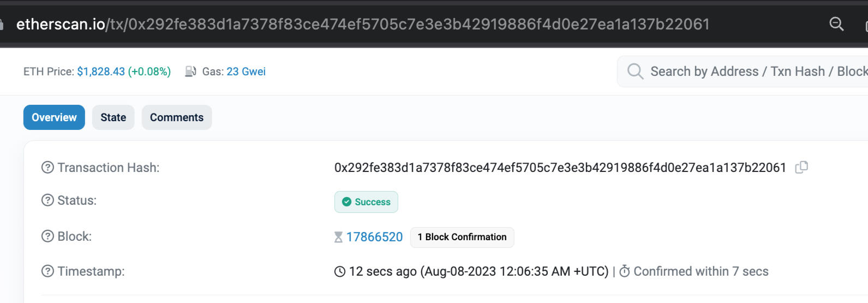868x303 pixels.
Task: Click the Status help question icon
Action: (x=48, y=200)
